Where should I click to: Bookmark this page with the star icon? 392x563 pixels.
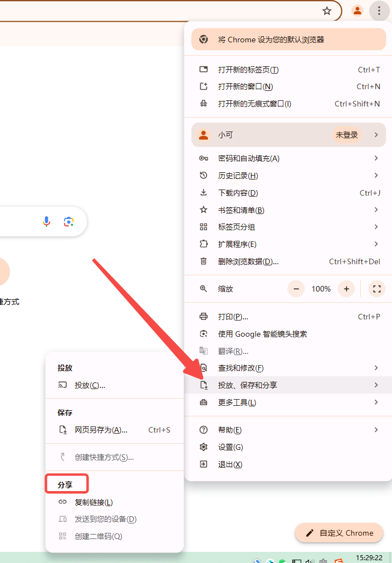tap(327, 11)
